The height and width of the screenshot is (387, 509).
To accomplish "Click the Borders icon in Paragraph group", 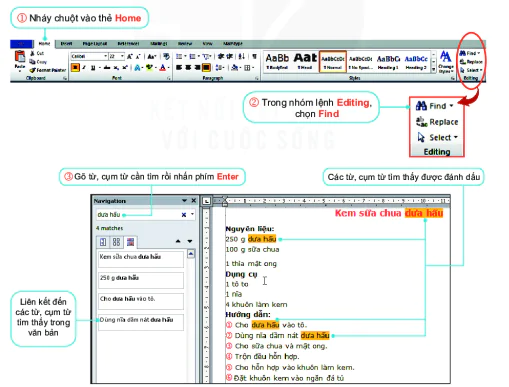I will 247,68.
